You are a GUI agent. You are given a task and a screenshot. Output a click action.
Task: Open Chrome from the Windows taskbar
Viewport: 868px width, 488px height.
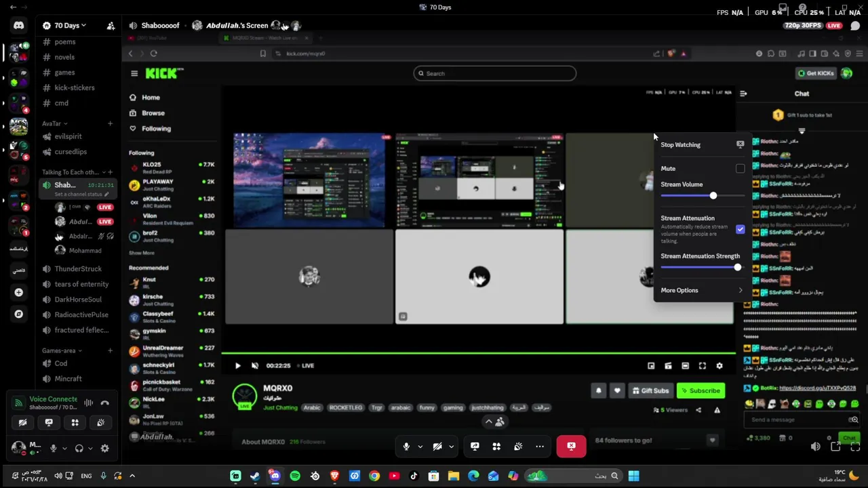pyautogui.click(x=374, y=476)
